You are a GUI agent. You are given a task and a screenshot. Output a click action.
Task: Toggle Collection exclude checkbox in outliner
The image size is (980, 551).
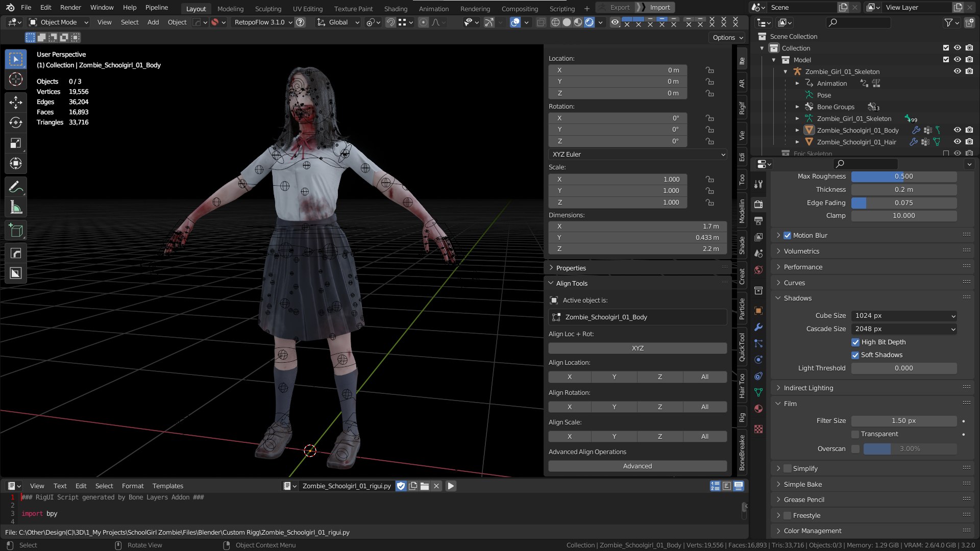pyautogui.click(x=946, y=48)
